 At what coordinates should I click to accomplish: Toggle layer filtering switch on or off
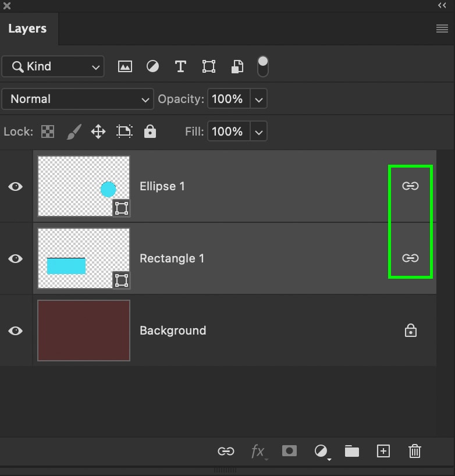click(x=262, y=66)
